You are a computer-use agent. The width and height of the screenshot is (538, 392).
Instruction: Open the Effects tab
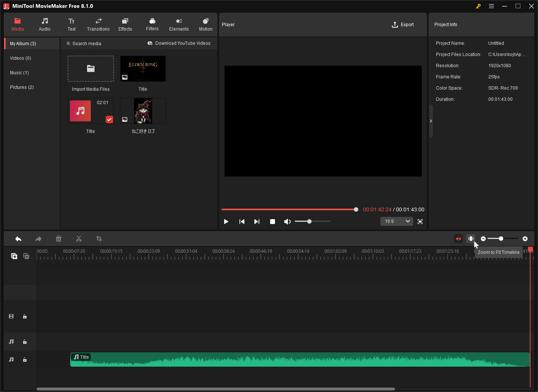pyautogui.click(x=125, y=25)
